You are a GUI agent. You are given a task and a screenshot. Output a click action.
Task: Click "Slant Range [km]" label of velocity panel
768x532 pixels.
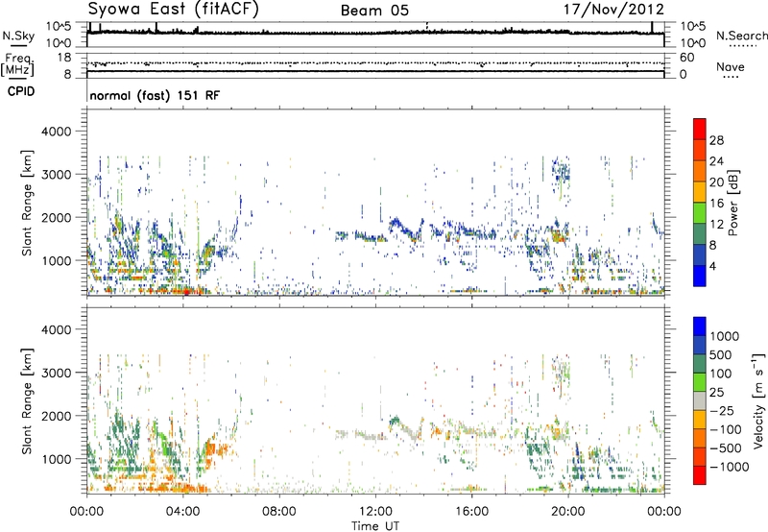click(27, 401)
